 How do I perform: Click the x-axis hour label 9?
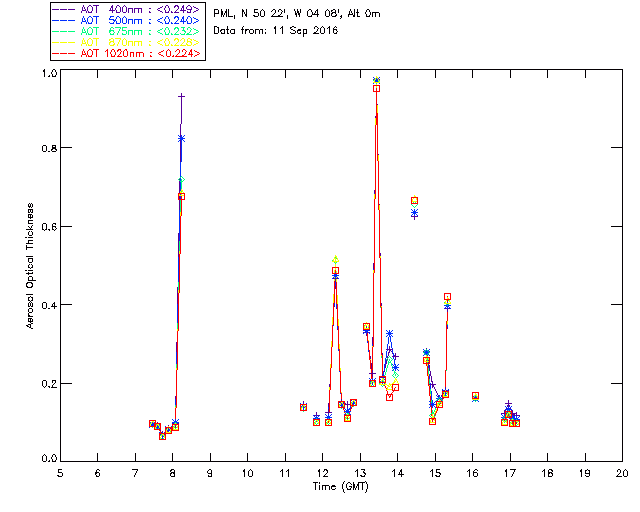coord(210,473)
